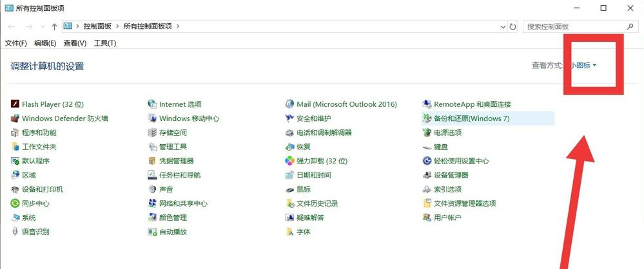The height and width of the screenshot is (269, 644).
Task: Click the 搜索控制面板 search field
Action: (x=574, y=26)
